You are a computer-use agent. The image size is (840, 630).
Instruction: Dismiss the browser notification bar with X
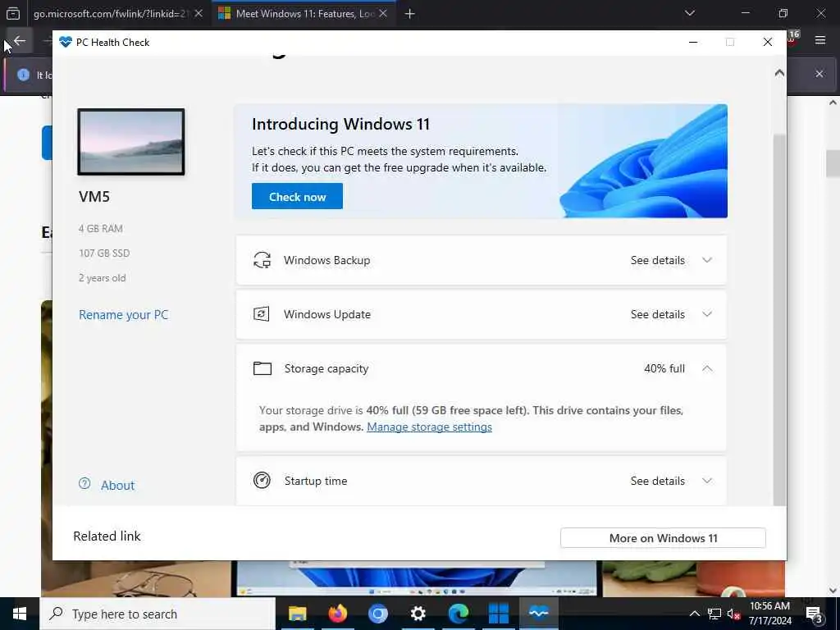click(x=819, y=74)
